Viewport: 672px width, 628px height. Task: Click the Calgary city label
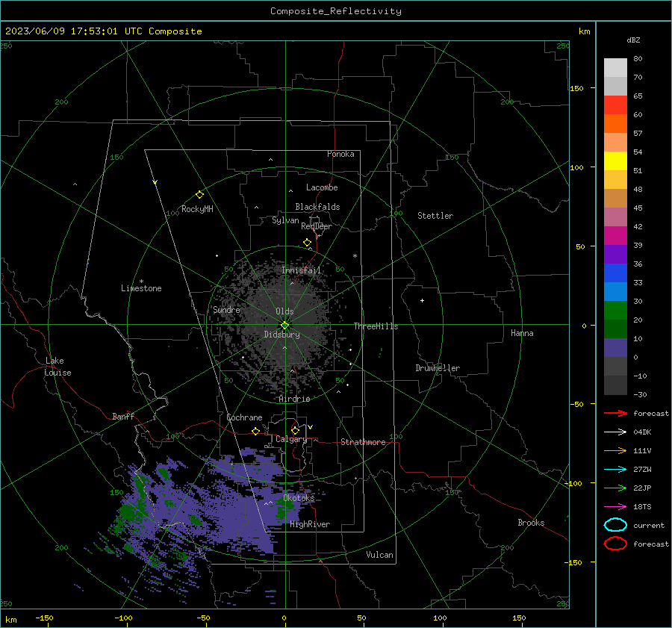tap(291, 439)
